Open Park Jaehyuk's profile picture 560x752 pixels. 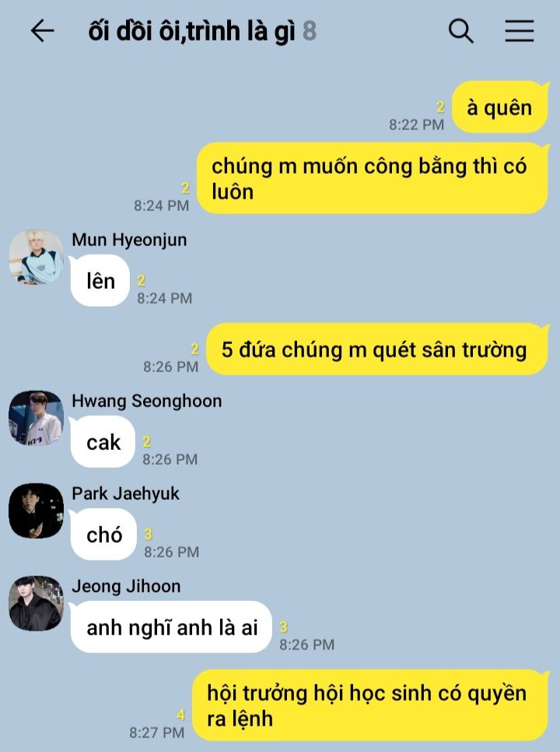[36, 511]
